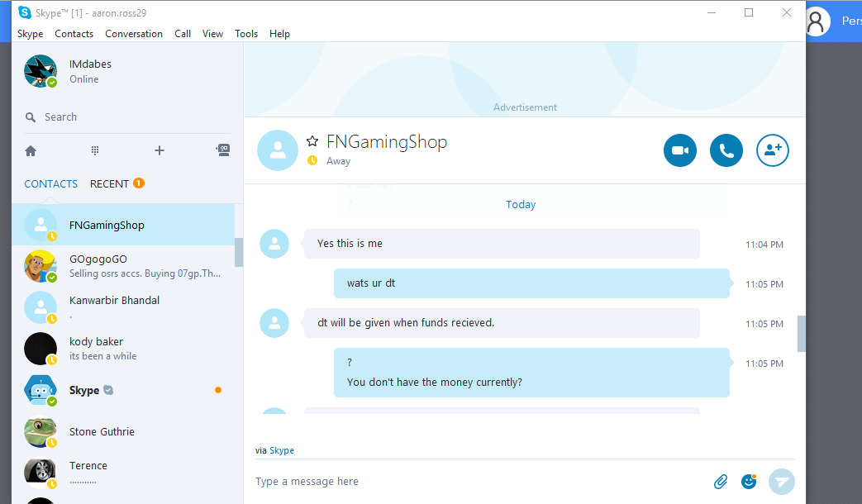862x504 pixels.
Task: Click the contact list scrollbar
Action: pos(239,252)
